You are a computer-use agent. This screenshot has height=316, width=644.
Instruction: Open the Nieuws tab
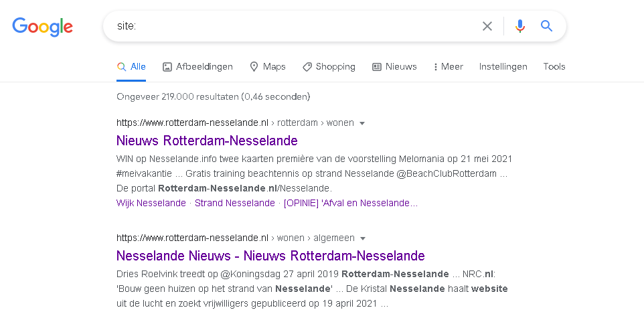(x=394, y=66)
